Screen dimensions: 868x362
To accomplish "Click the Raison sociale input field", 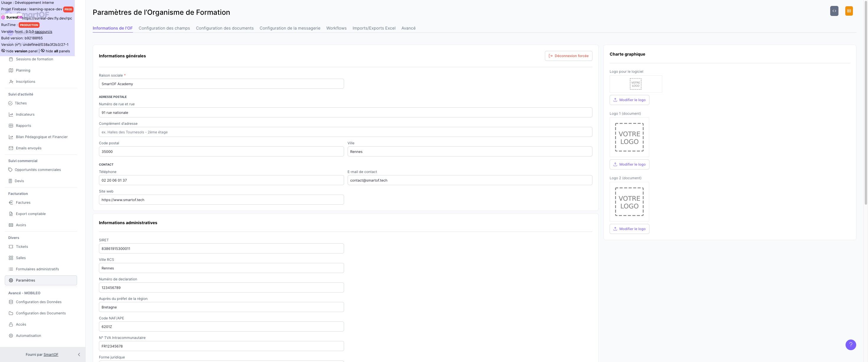I will click(221, 84).
